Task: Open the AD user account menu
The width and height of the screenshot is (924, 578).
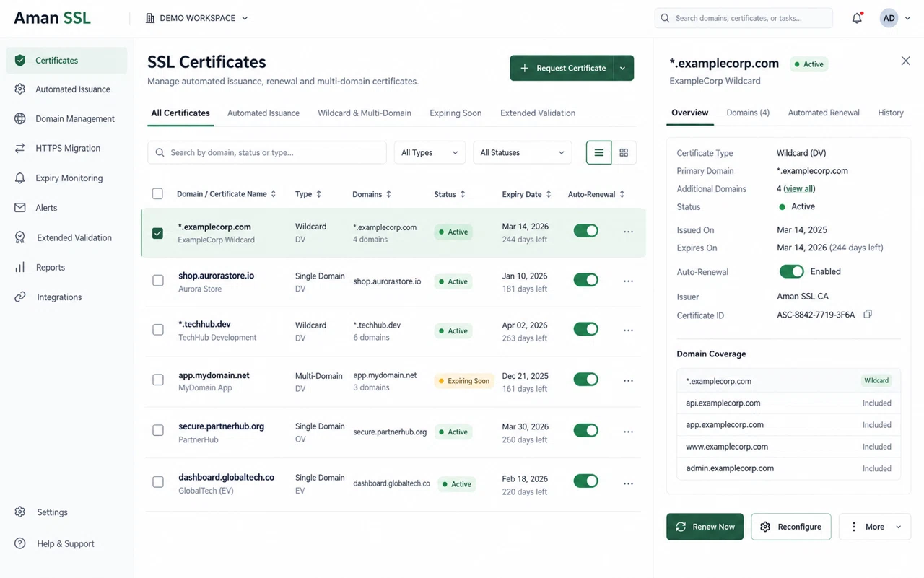Action: (895, 18)
